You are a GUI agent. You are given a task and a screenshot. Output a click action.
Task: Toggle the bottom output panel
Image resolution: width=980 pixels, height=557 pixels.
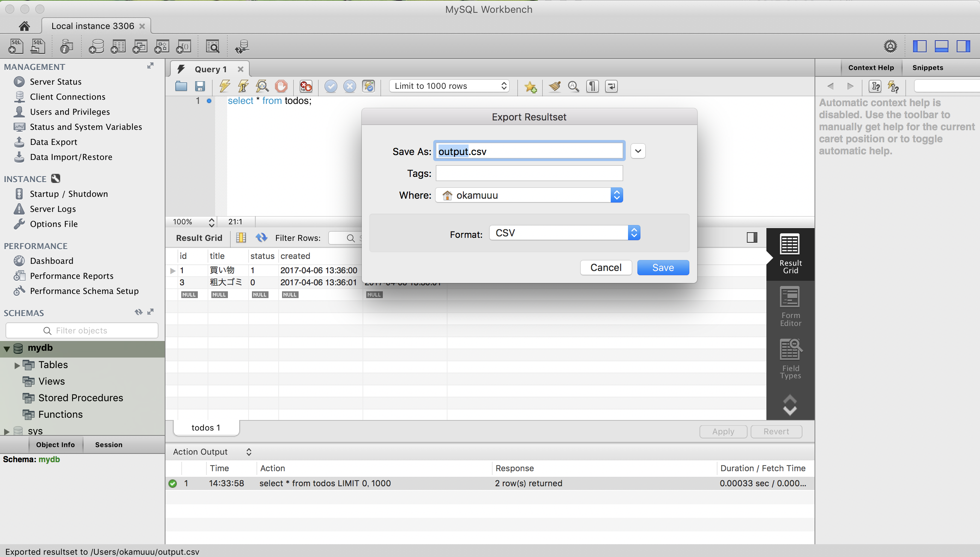coord(941,46)
